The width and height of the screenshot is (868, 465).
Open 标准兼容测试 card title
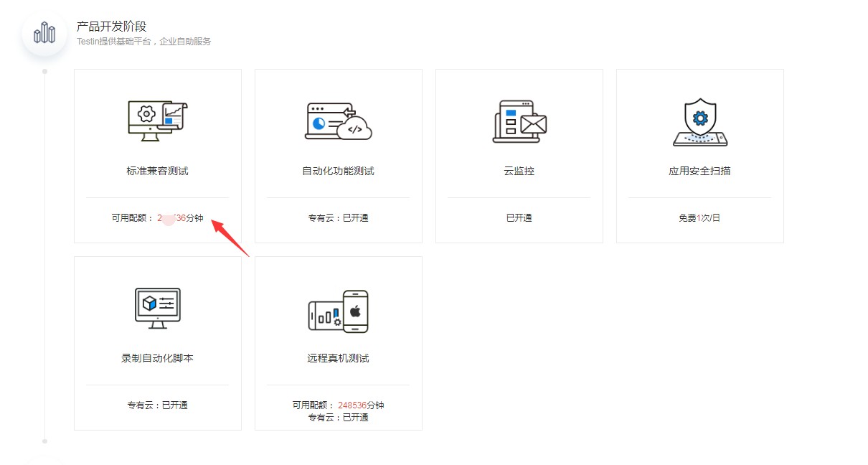pyautogui.click(x=158, y=171)
